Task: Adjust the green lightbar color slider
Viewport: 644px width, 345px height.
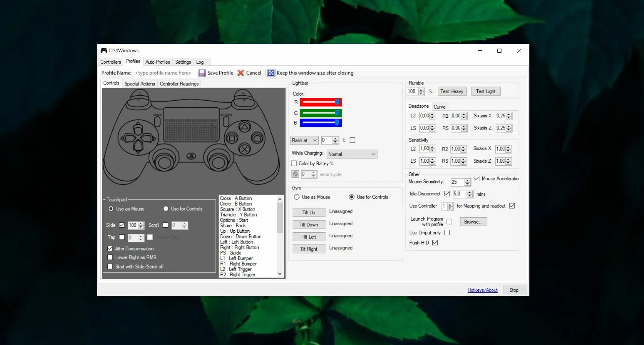Action: point(321,113)
